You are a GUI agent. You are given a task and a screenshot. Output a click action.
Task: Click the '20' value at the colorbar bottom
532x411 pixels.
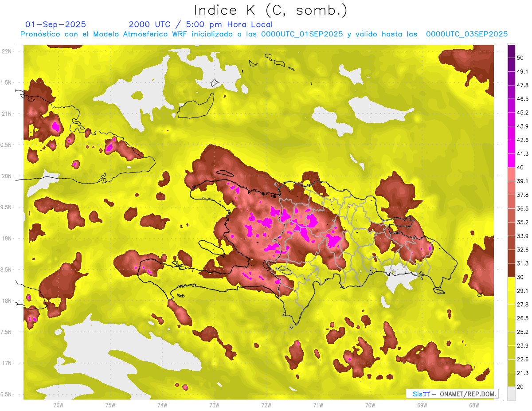tap(521, 387)
